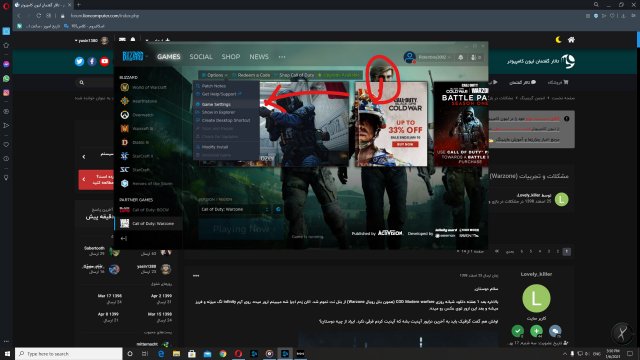Open Microsoft Store from the taskbar
This screenshot has width=640, height=360.
click(x=192, y=353)
